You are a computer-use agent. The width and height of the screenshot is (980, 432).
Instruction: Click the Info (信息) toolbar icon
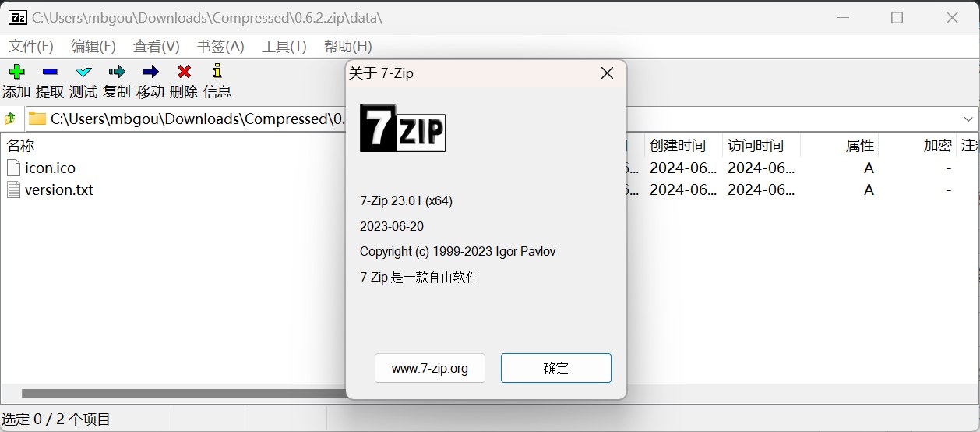coord(217,71)
